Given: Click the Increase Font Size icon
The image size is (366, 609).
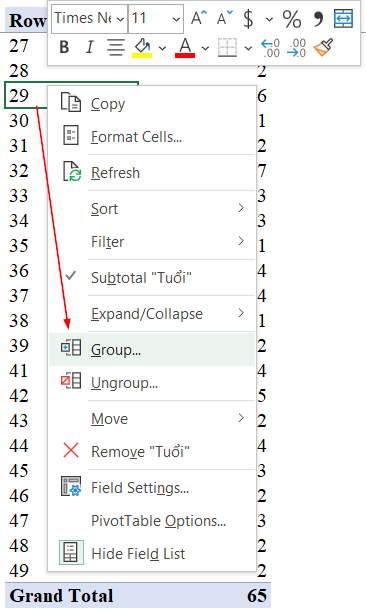Looking at the screenshot, I should (199, 18).
